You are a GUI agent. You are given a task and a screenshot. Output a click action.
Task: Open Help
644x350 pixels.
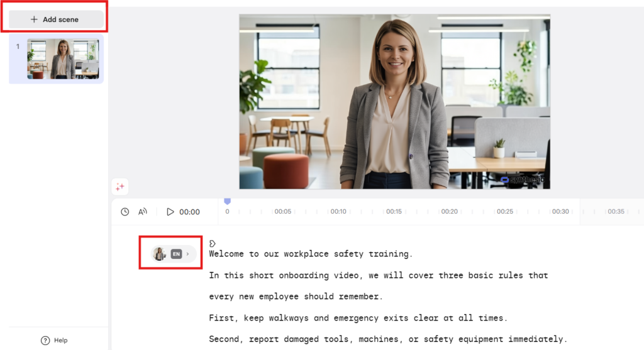[x=54, y=340]
